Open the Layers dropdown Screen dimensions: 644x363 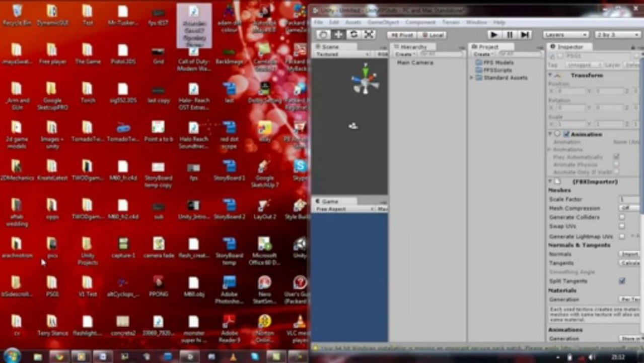click(x=566, y=35)
